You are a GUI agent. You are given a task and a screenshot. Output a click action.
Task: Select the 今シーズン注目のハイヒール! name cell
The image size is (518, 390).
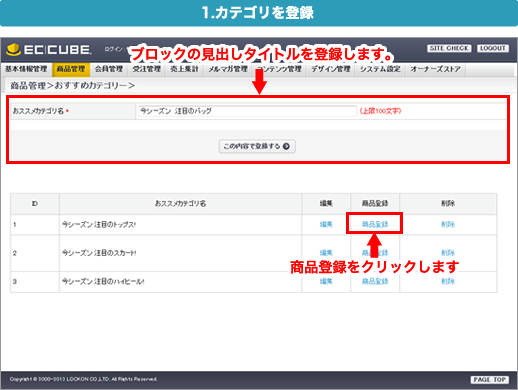click(x=180, y=282)
